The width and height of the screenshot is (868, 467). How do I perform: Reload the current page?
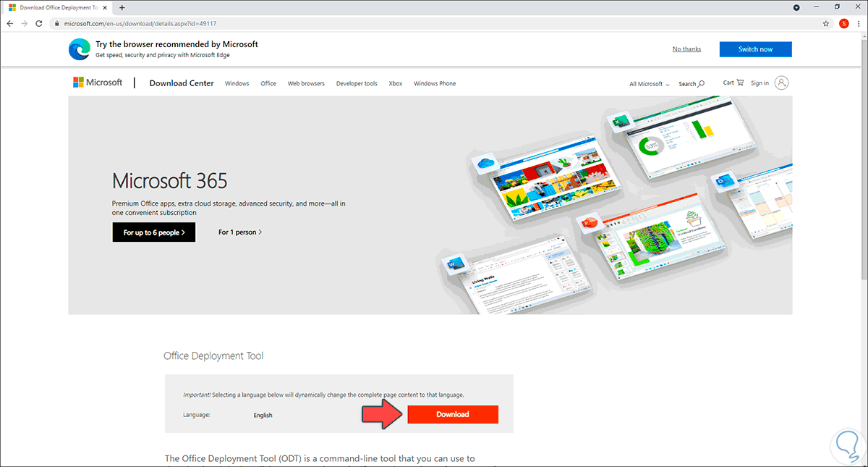(38, 23)
